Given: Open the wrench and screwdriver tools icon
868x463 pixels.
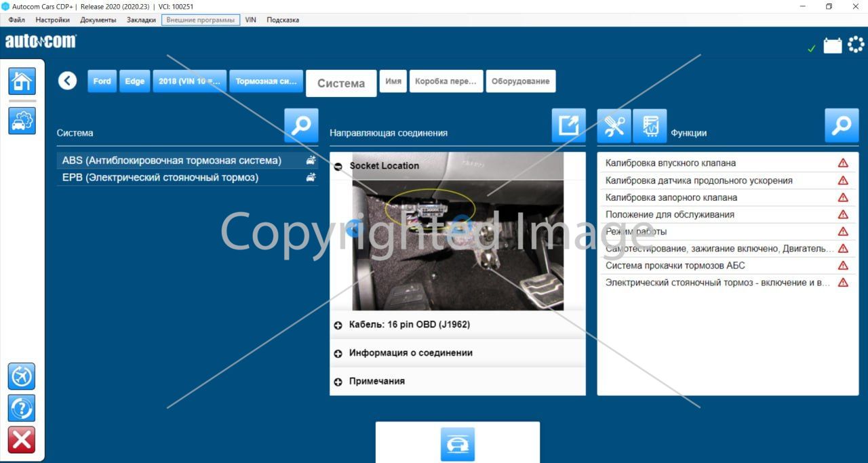Looking at the screenshot, I should [614, 126].
